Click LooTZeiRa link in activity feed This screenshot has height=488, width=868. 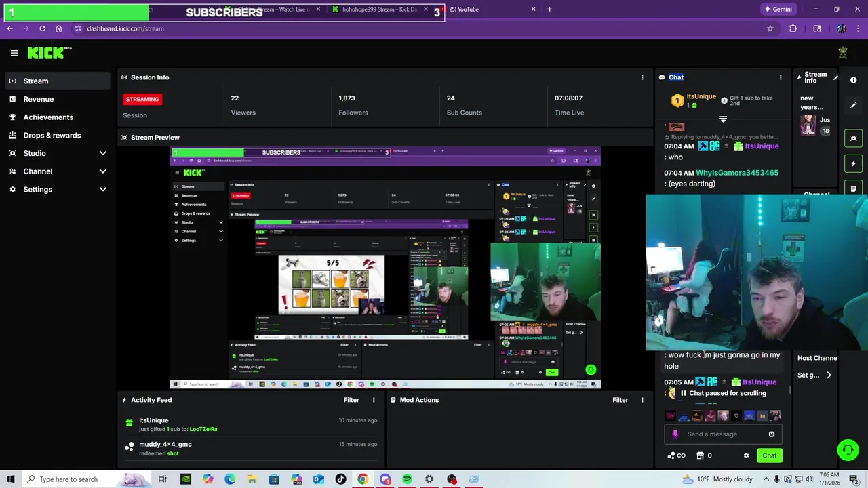tap(203, 429)
